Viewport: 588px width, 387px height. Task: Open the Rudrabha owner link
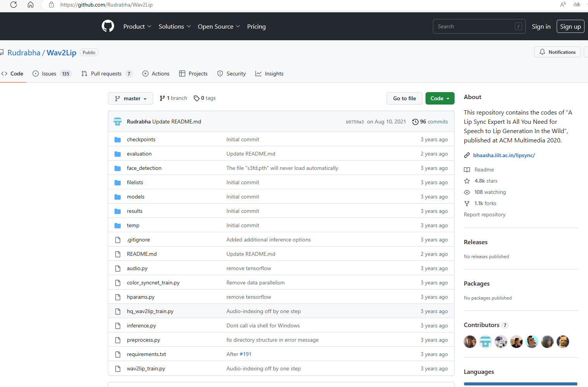24,53
